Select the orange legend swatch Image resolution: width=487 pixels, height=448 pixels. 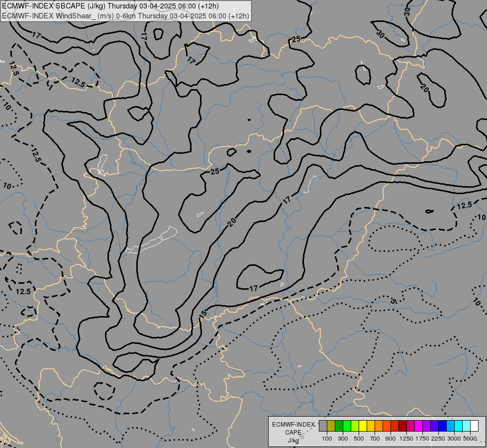tap(379, 426)
